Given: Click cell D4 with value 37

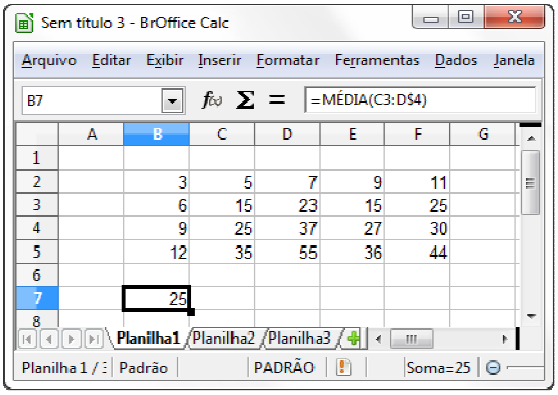Looking at the screenshot, I should click(x=287, y=228).
